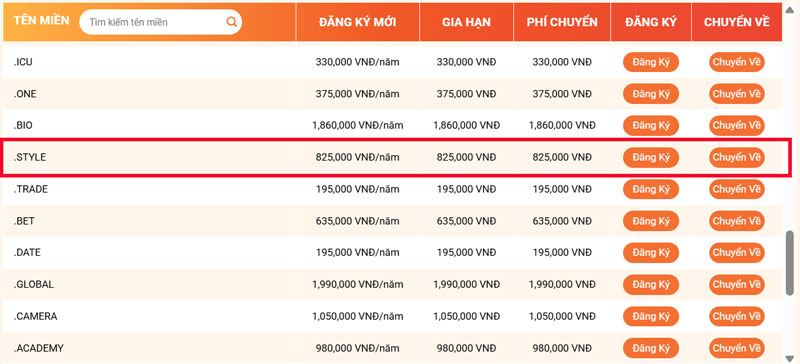Click the scrollbar down arrow

coord(790,358)
